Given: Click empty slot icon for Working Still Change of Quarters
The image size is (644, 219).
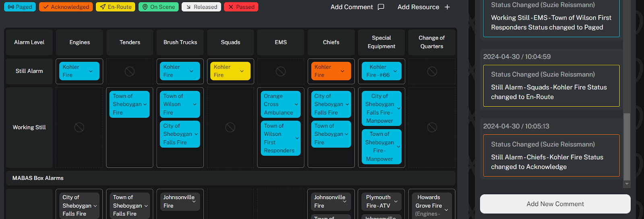Looking at the screenshot, I should [x=432, y=127].
